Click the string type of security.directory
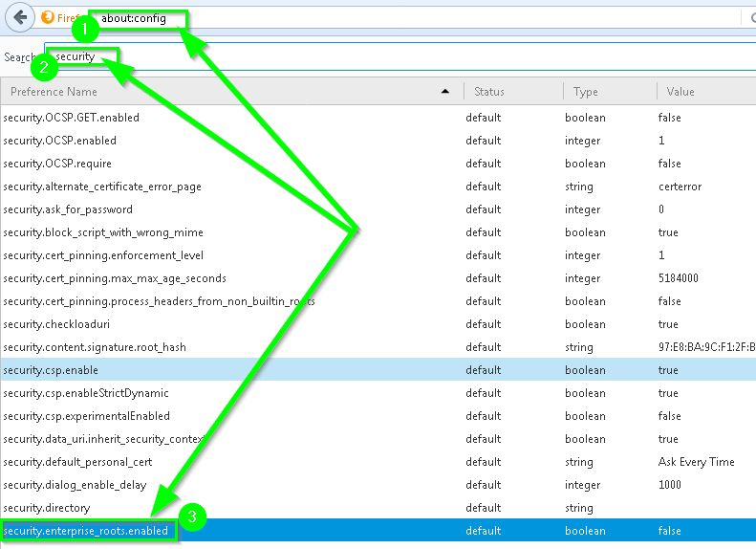The width and height of the screenshot is (756, 549). pyautogui.click(x=578, y=508)
